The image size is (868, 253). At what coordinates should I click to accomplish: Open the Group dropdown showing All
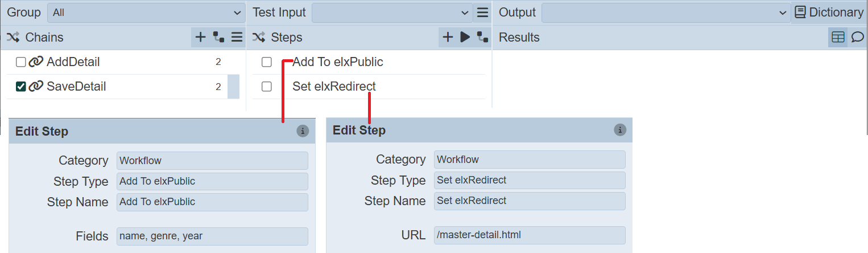pos(146,13)
